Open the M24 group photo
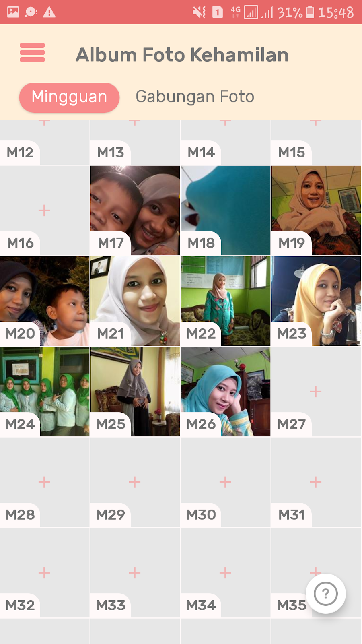Screen dimensions: 362x644 [x=45, y=392]
